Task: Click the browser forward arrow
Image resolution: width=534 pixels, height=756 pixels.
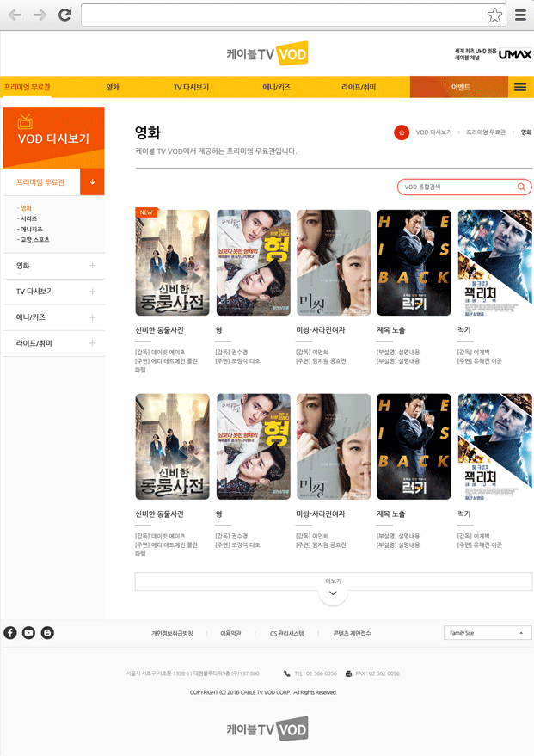Action: click(40, 15)
